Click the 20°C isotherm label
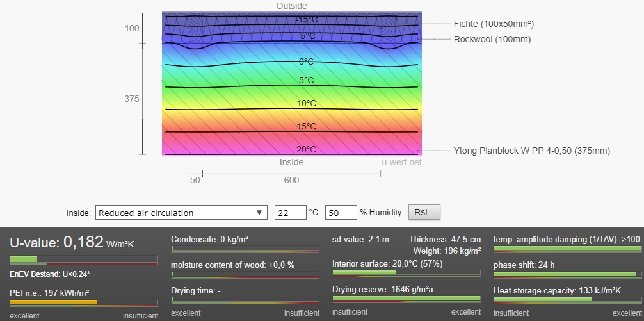Viewport: 644px width, 321px height. [x=307, y=150]
